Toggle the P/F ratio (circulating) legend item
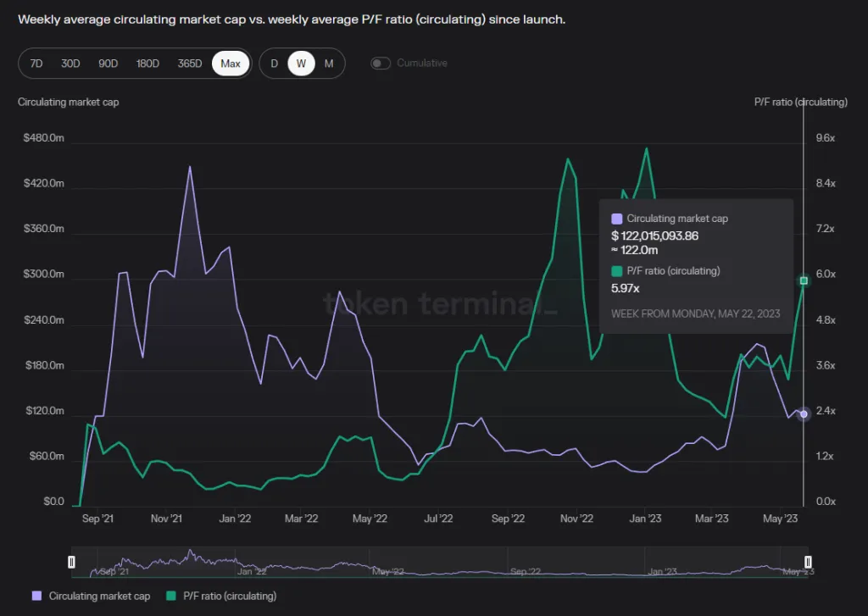This screenshot has height=616, width=868. [222, 596]
